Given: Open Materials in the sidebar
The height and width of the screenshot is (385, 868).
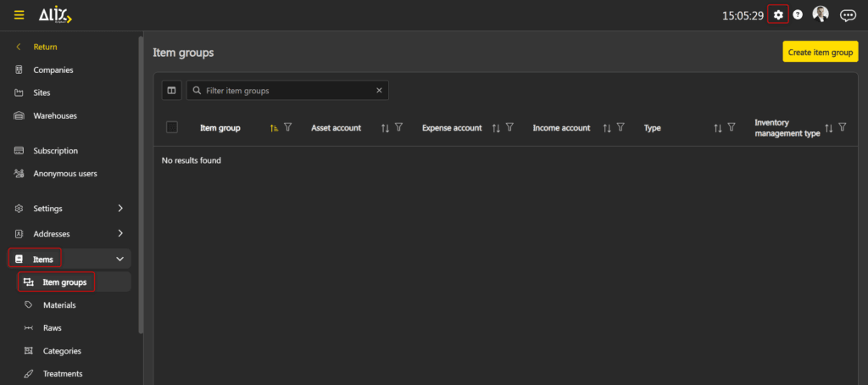Looking at the screenshot, I should click(59, 305).
